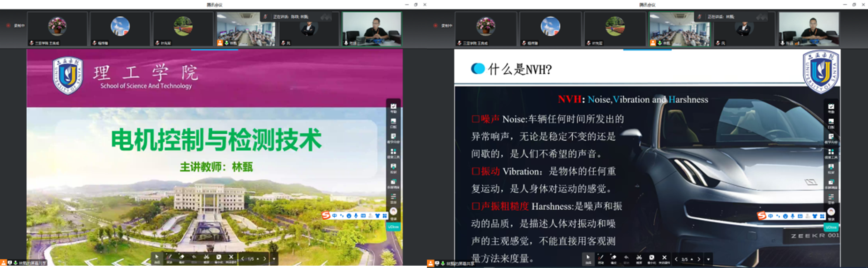The image size is (868, 268).
Task: Select the speaker video tile in right window
Action: coord(809,29)
